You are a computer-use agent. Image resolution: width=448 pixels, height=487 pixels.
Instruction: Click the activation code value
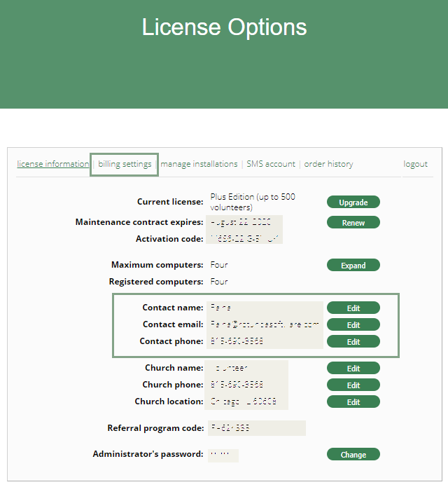coord(245,239)
